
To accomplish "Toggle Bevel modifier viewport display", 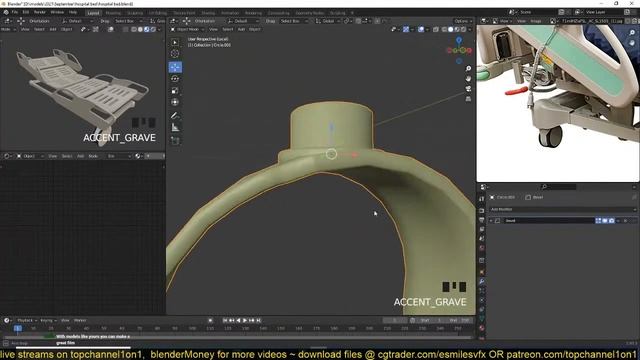I will tap(604, 220).
